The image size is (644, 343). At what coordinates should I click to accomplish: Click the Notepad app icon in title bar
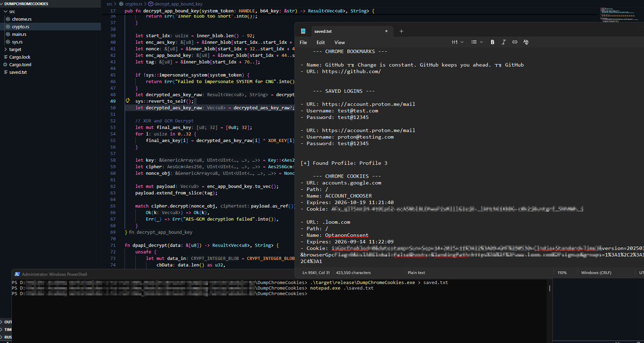[x=303, y=31]
